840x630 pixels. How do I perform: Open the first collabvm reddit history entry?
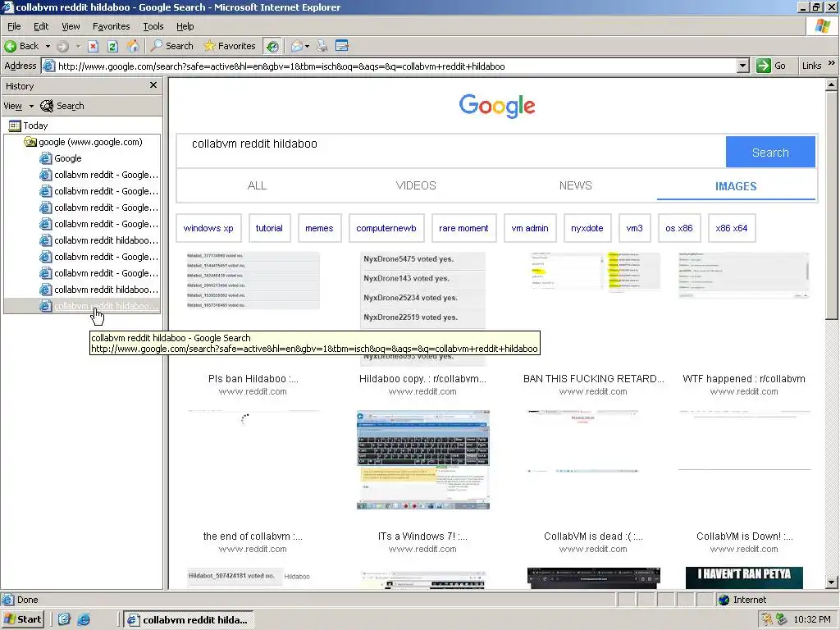[99, 175]
